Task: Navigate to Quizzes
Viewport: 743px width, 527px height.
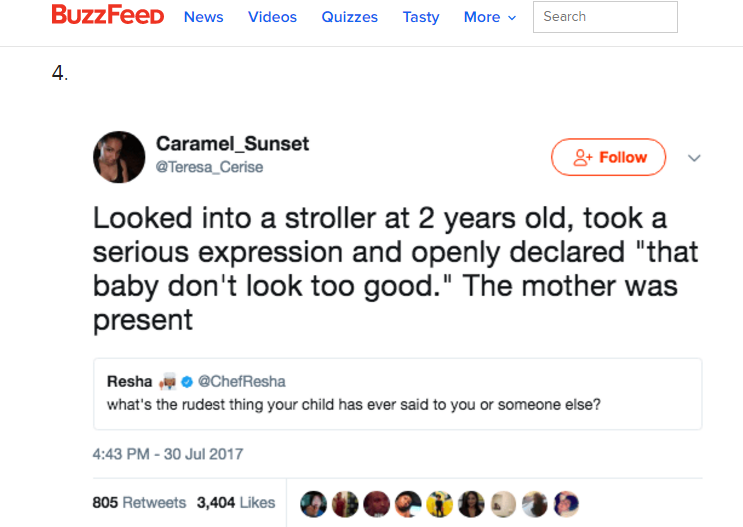Action: (x=350, y=17)
